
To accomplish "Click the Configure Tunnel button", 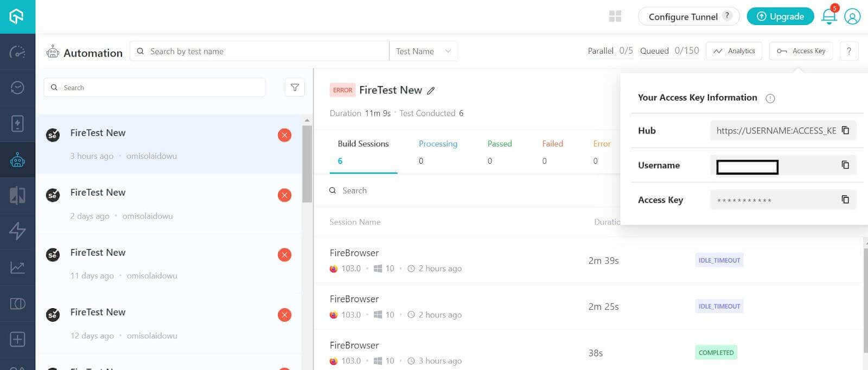I will 689,16.
